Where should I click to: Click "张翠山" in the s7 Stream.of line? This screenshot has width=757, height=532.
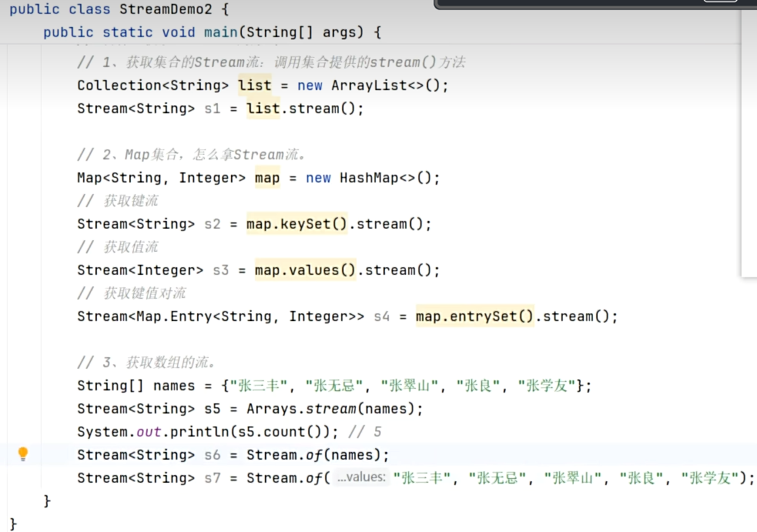coord(573,478)
